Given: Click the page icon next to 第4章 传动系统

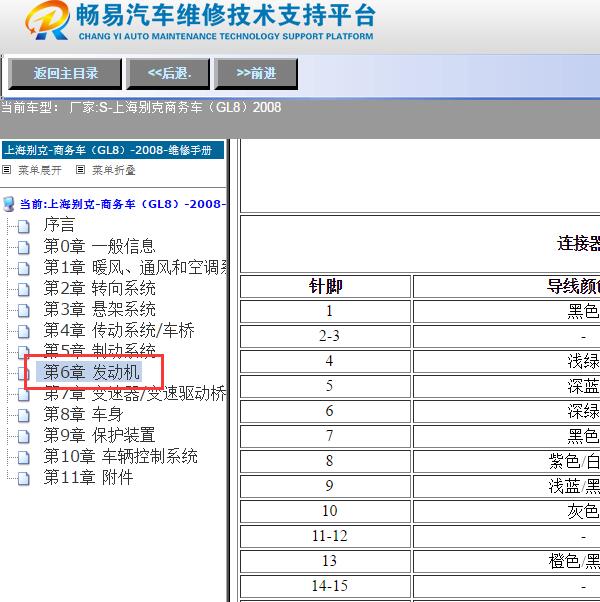Looking at the screenshot, I should (x=24, y=332).
